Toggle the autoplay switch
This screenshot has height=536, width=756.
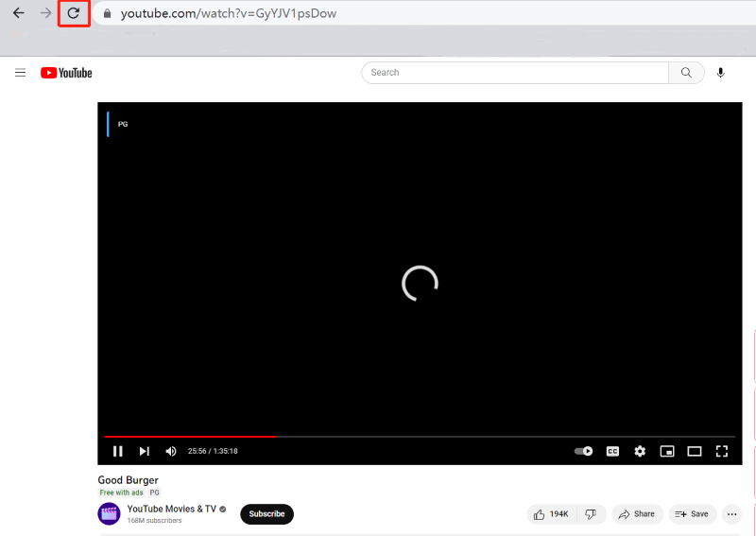[583, 451]
